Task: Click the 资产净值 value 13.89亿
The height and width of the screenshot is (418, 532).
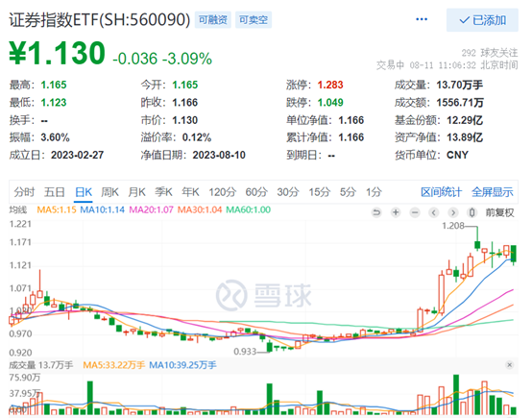Action: tap(465, 137)
